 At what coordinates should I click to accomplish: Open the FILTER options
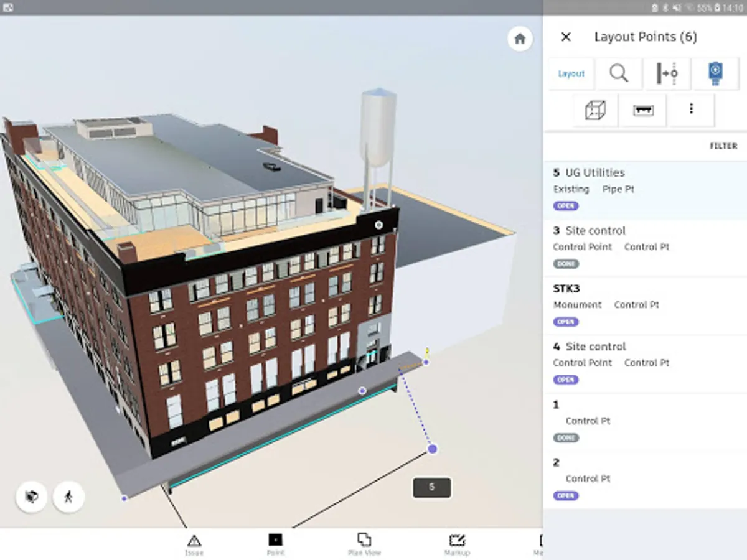pos(723,146)
